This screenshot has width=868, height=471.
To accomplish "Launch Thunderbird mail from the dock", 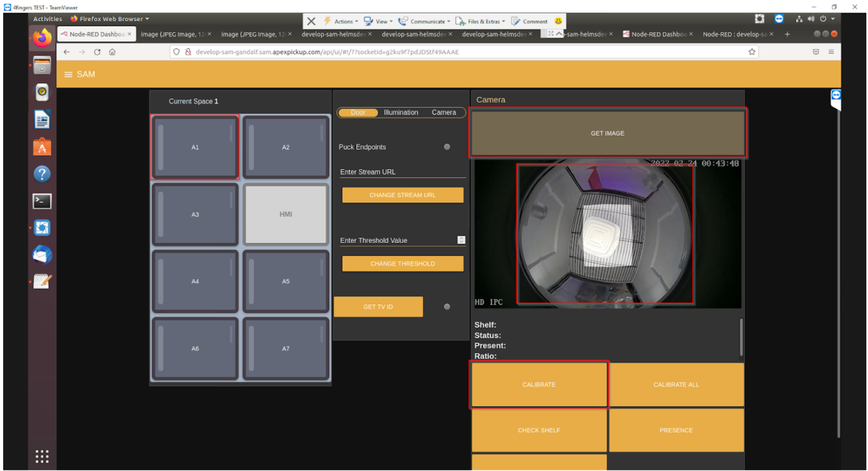I will (42, 255).
